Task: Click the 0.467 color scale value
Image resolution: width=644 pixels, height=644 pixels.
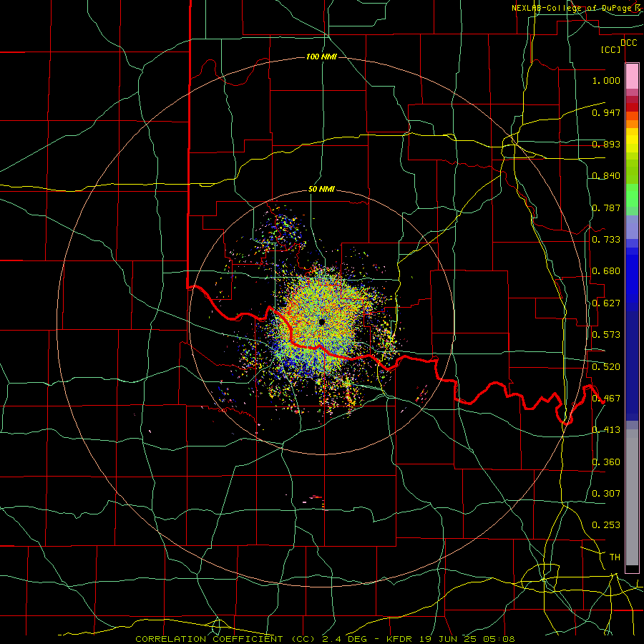Action: click(606, 399)
